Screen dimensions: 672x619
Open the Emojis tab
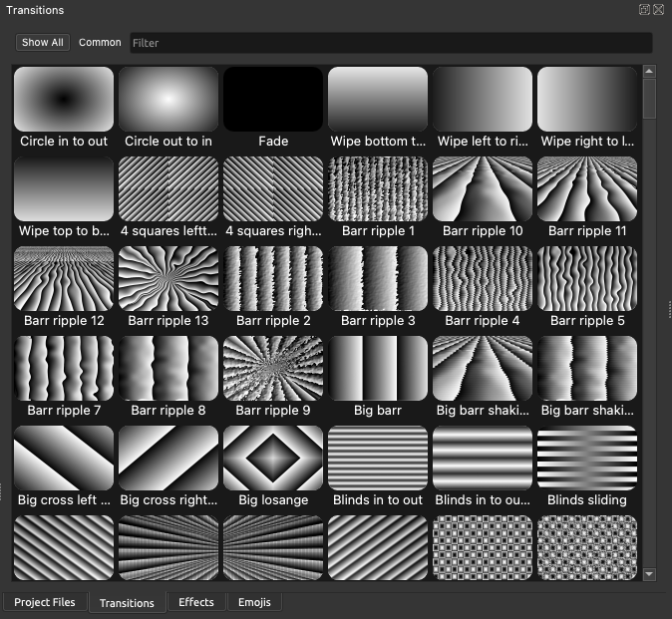[x=254, y=603]
